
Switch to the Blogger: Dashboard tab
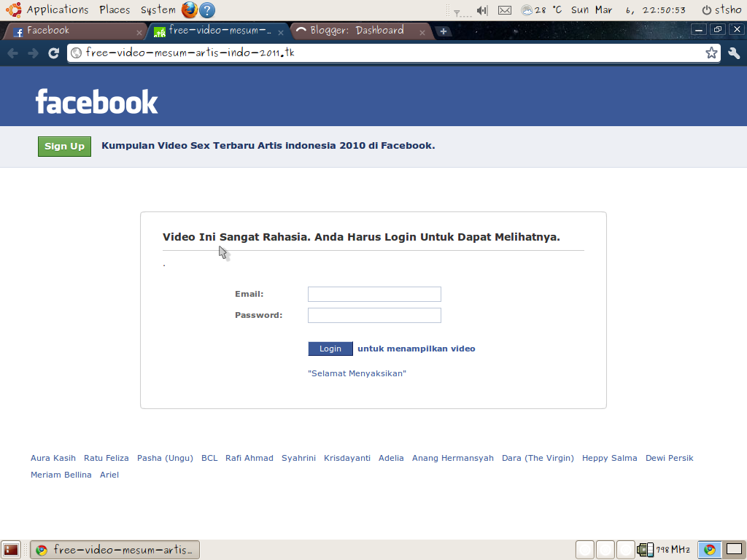(360, 31)
